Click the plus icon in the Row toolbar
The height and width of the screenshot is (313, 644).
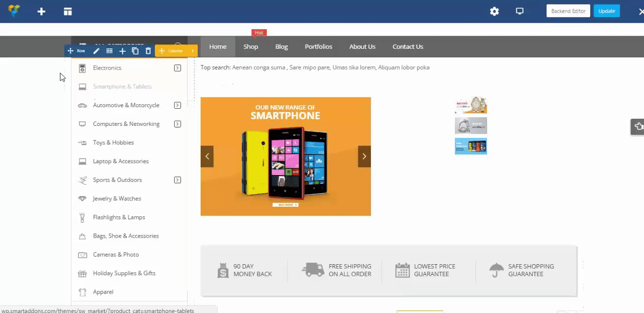tap(122, 51)
